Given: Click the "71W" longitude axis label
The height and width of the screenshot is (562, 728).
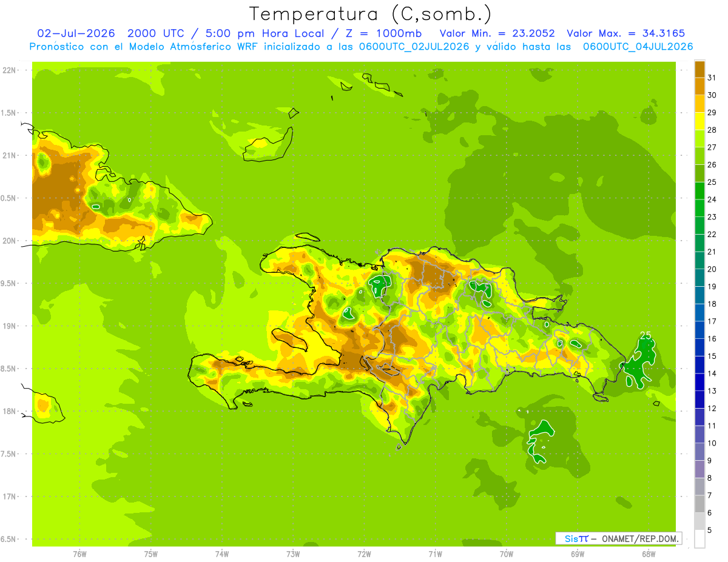Looking at the screenshot, I should [x=435, y=554].
